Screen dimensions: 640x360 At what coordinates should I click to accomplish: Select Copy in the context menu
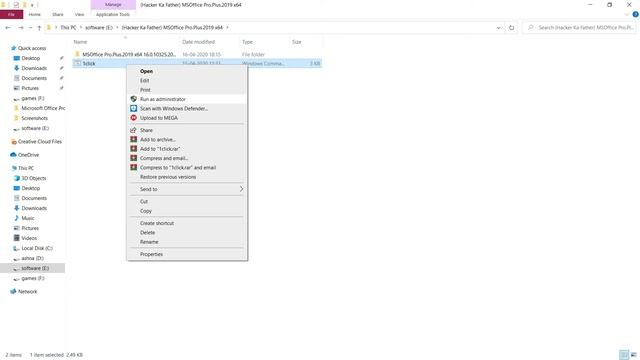(x=187, y=211)
